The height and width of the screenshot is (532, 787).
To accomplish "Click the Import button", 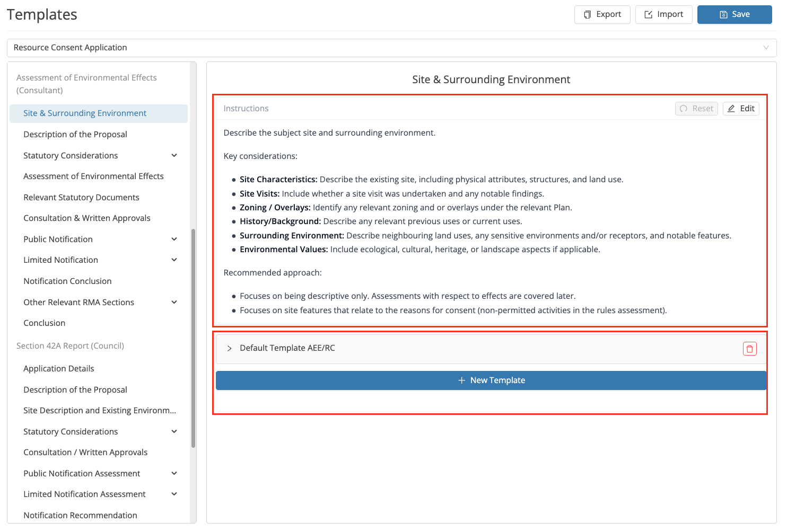I will coord(663,14).
